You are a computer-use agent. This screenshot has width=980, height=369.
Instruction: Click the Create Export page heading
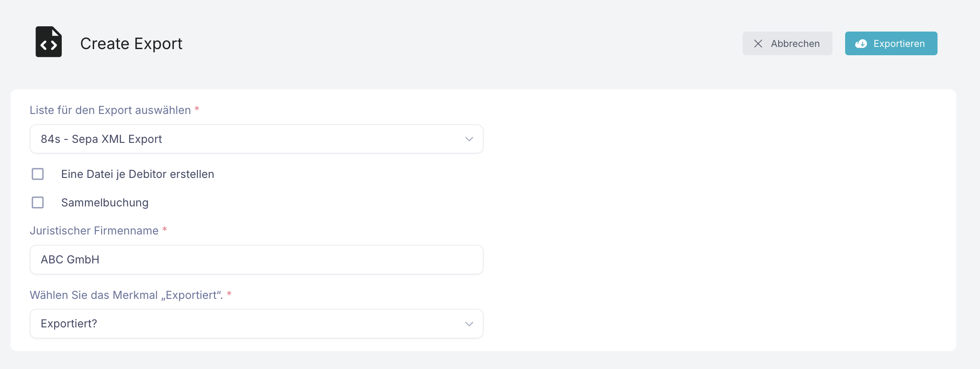point(131,44)
